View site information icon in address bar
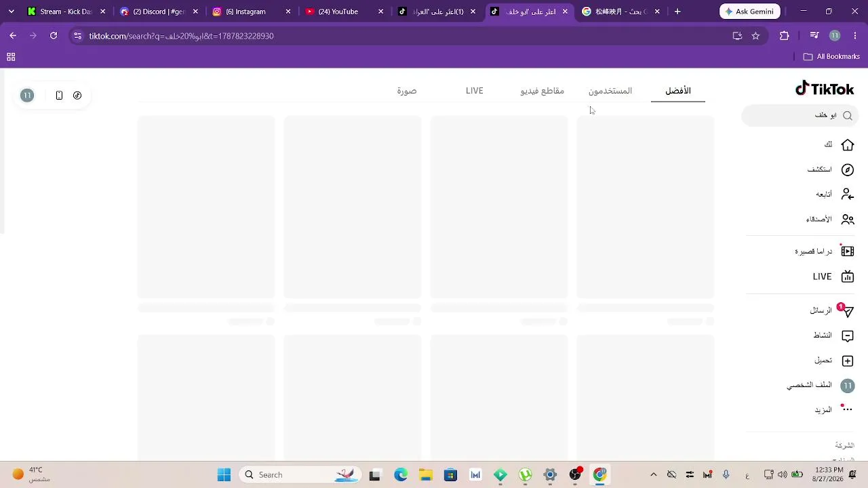868x488 pixels. 77,36
